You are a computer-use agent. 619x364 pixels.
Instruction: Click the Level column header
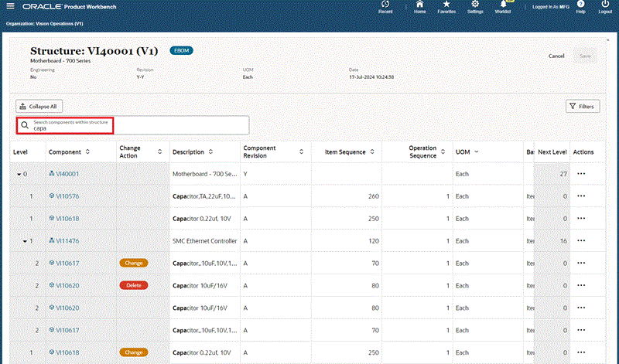[21, 151]
